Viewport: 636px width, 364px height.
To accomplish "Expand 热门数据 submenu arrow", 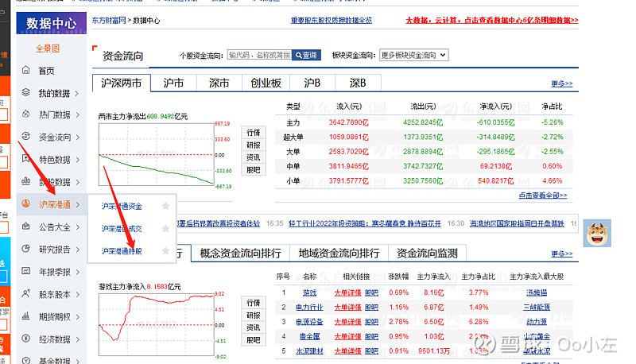I will (77, 115).
